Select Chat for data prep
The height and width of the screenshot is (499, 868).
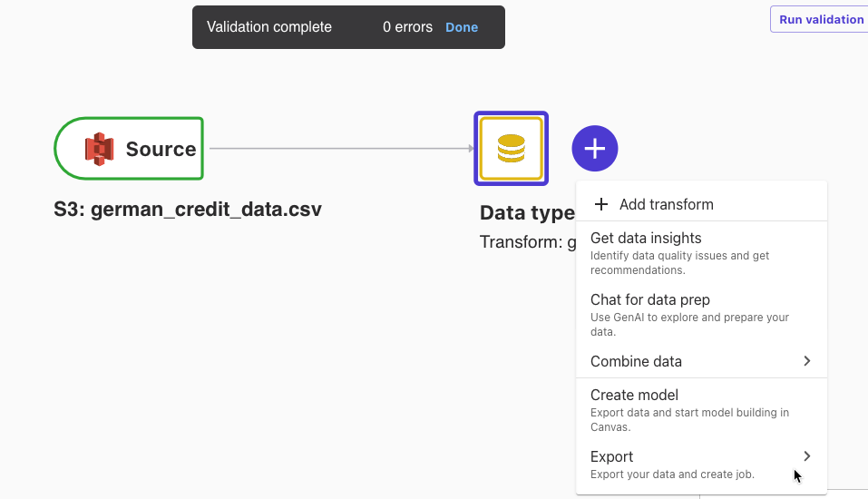click(x=701, y=315)
